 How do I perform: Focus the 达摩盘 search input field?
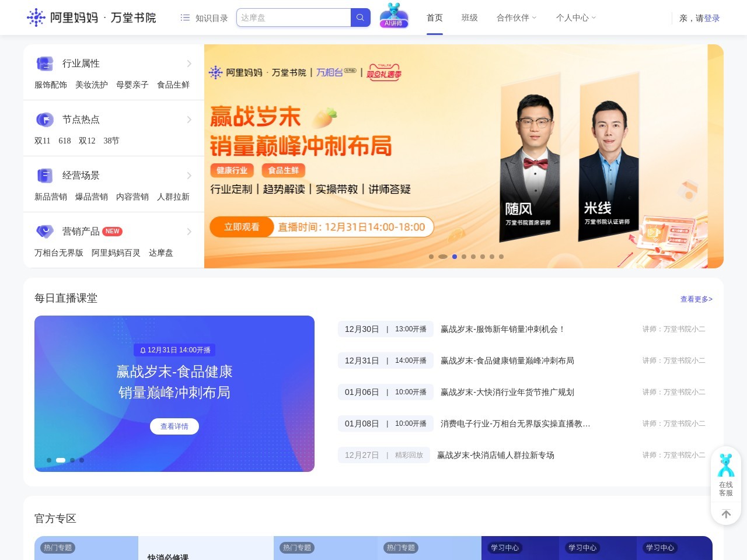coord(293,18)
